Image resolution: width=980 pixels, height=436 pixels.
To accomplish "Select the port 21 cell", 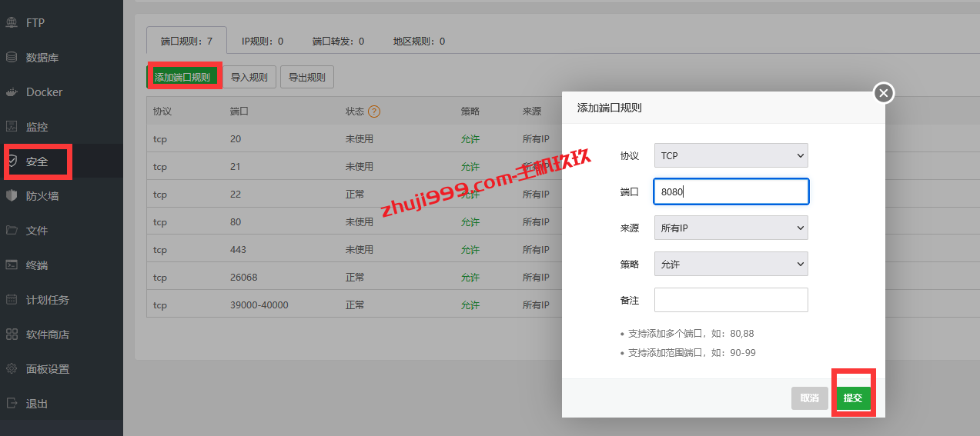I will (236, 166).
